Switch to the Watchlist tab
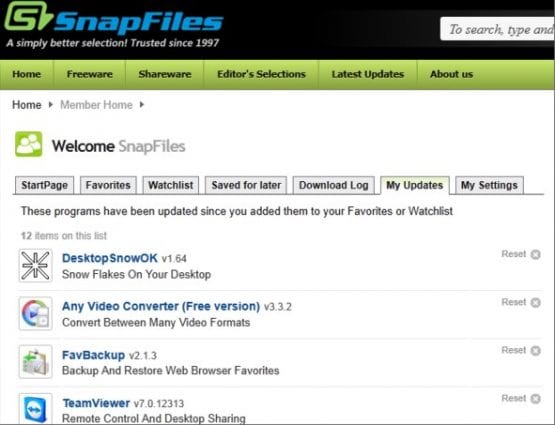This screenshot has height=425, width=555. (171, 185)
